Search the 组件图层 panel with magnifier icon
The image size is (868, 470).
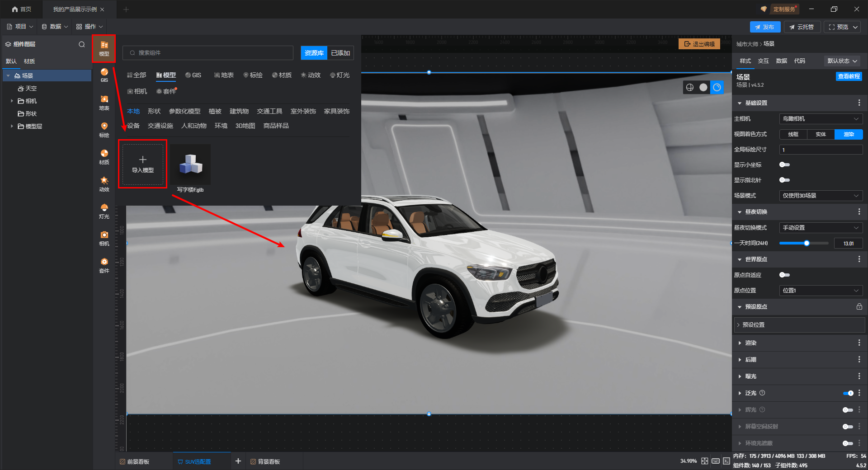82,44
